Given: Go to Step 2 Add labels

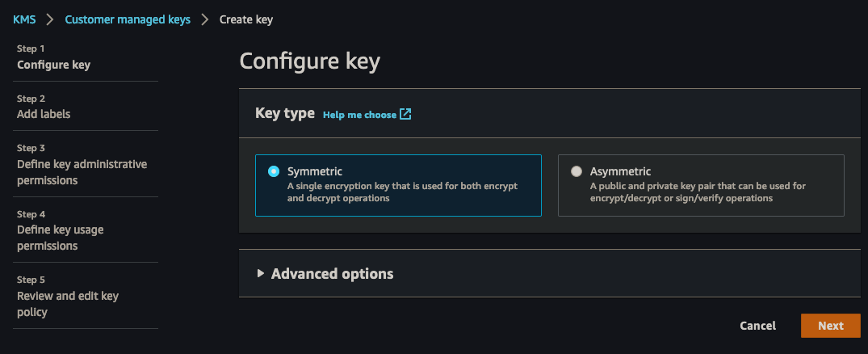Looking at the screenshot, I should click(44, 114).
